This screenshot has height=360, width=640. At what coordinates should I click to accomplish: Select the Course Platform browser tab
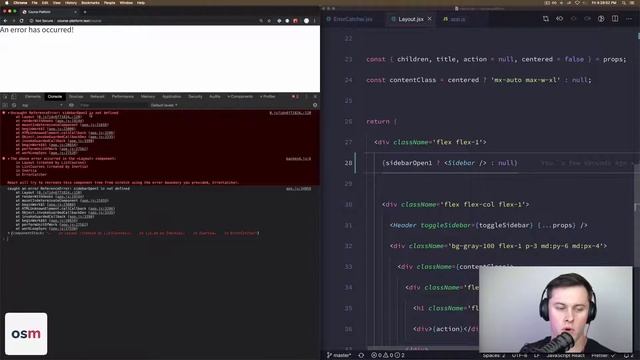point(49,12)
